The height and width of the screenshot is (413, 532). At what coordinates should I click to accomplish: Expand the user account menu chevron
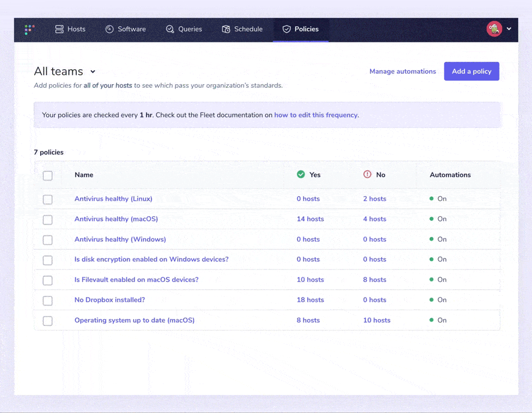(x=509, y=29)
